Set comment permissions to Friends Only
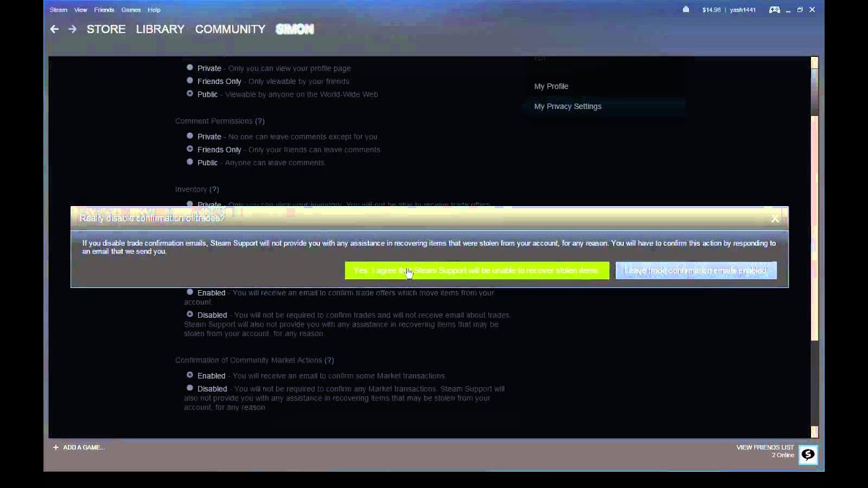Image resolution: width=868 pixels, height=488 pixels. [x=190, y=148]
